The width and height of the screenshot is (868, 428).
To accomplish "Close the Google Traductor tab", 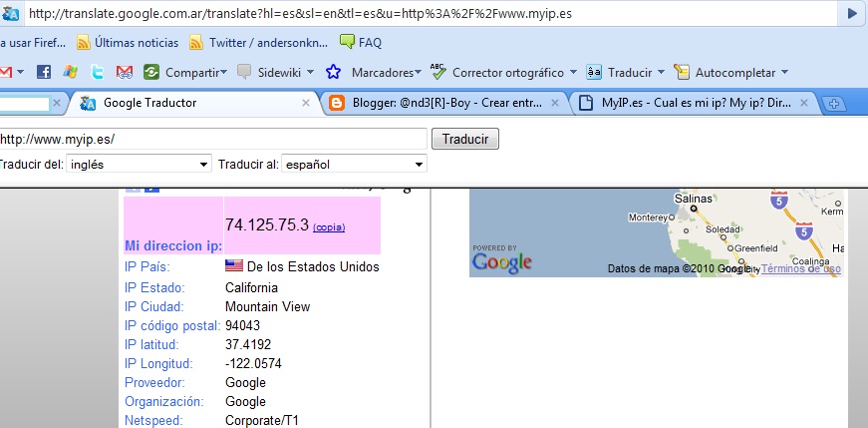I will click(x=306, y=103).
